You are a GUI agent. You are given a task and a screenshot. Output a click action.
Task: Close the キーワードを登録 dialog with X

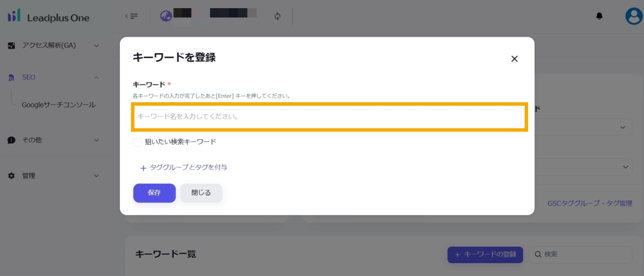click(x=514, y=59)
